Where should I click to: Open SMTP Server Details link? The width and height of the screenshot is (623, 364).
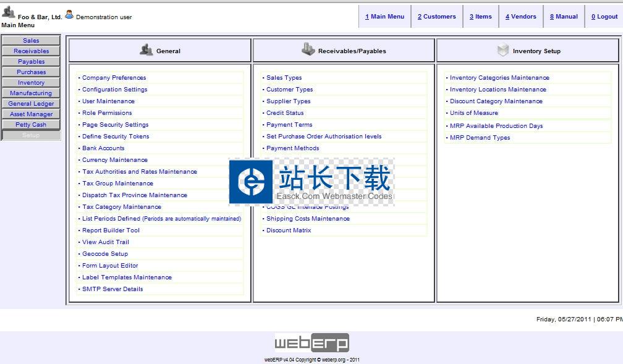(112, 289)
